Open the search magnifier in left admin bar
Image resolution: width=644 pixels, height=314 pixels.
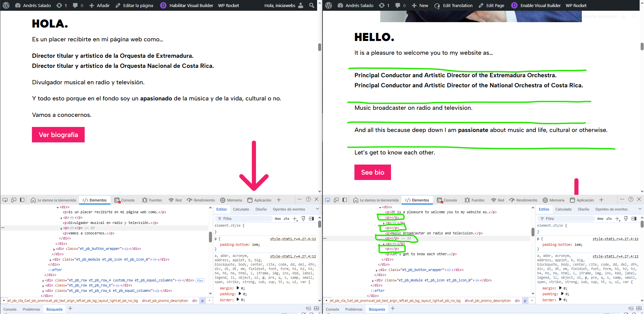click(312, 5)
